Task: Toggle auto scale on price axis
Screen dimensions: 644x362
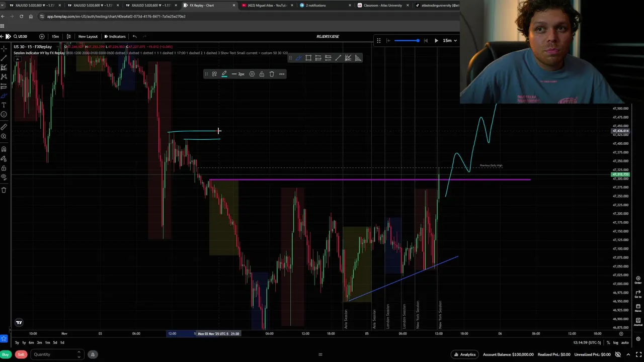Action: (x=625, y=342)
